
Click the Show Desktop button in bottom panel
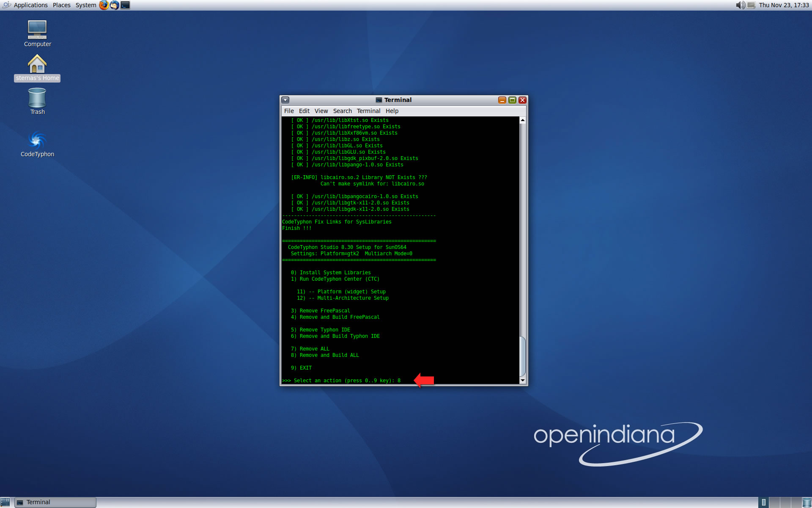5,502
